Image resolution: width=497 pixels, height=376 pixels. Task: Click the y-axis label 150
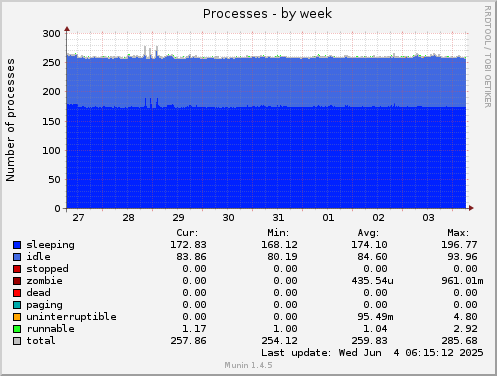(51, 121)
